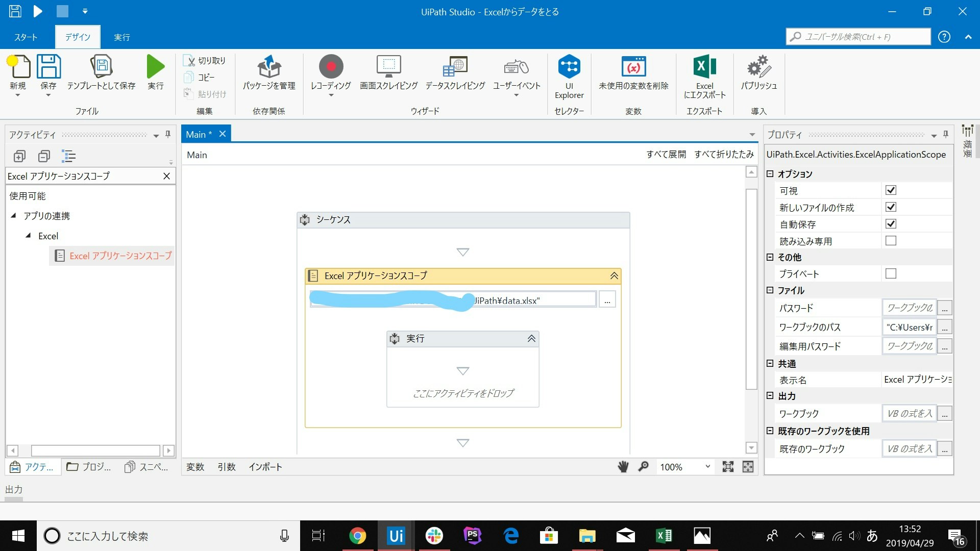Collapse Excel tree node
980x551 pixels.
tap(29, 235)
